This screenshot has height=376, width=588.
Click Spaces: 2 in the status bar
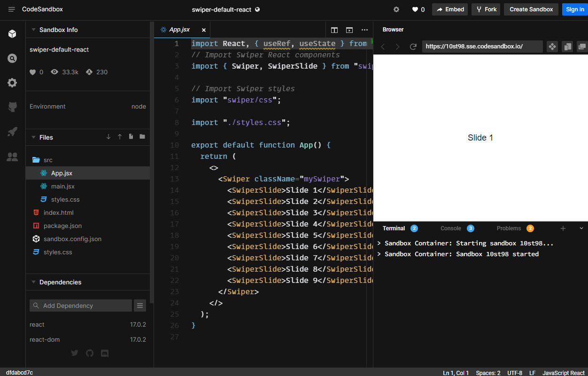point(488,373)
